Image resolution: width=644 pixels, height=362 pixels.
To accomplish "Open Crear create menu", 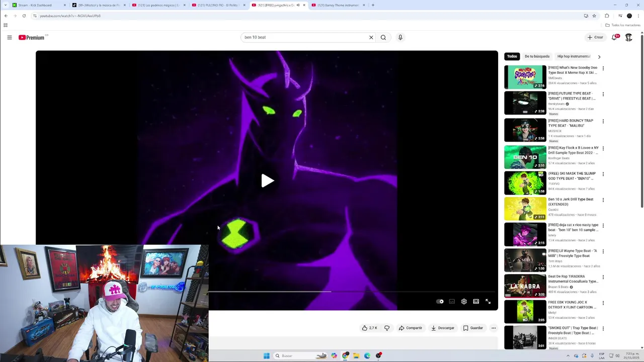I will tap(595, 37).
